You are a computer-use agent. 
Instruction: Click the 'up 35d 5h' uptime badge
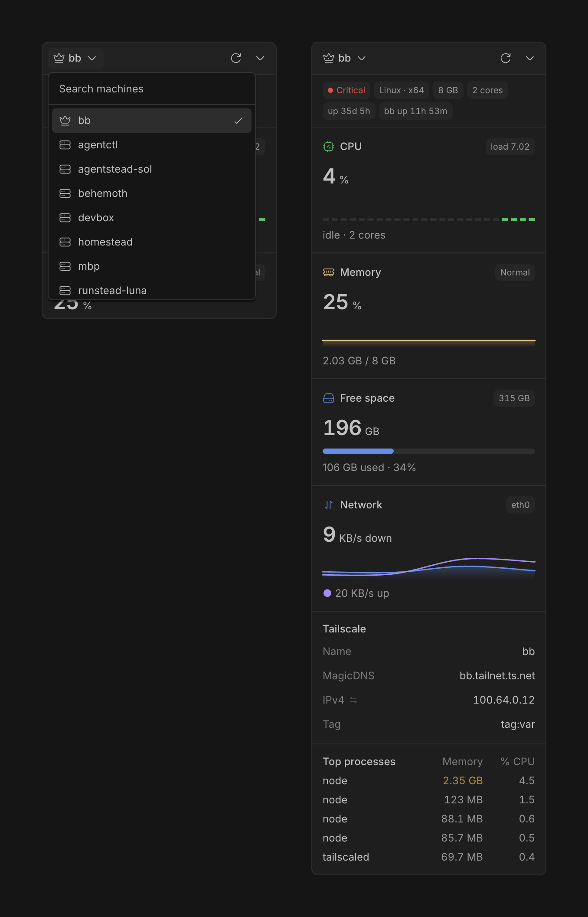(x=349, y=111)
